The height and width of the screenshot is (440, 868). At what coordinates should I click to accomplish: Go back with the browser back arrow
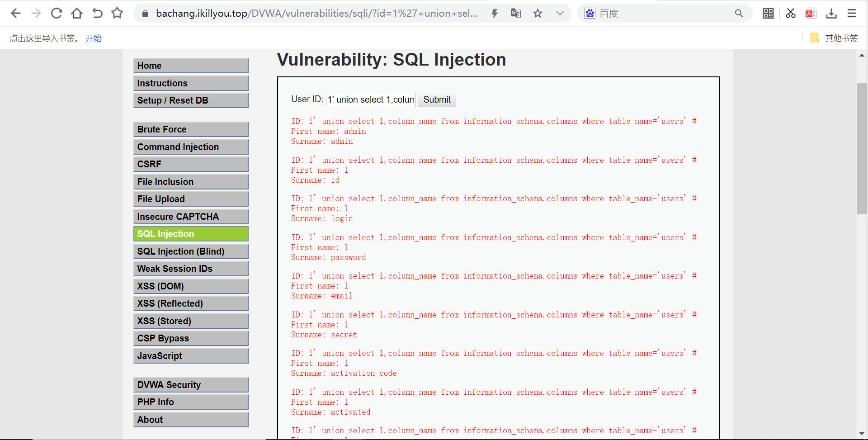pyautogui.click(x=16, y=13)
